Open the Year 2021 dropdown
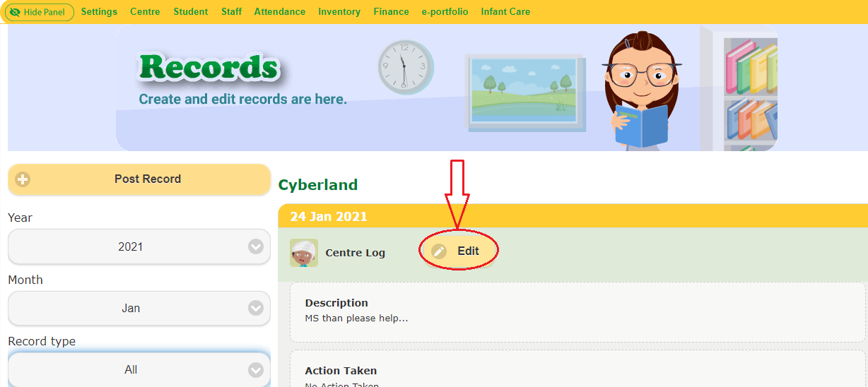 point(139,246)
